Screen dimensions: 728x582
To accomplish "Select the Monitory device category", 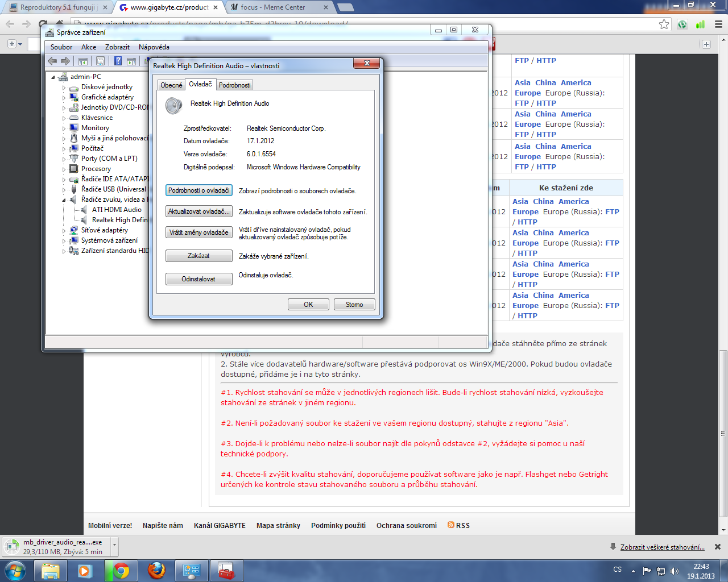I will [95, 128].
